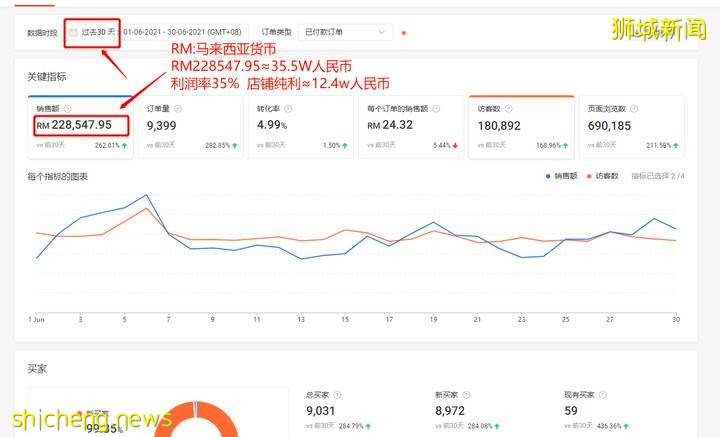Toggle the orange 访客数 chart legend
The height and width of the screenshot is (437, 720).
602,176
